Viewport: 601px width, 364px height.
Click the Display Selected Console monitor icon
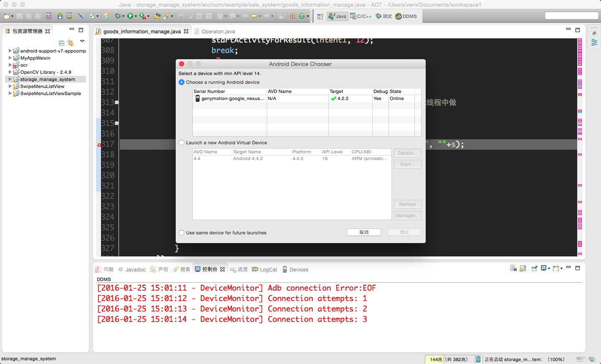tap(544, 268)
